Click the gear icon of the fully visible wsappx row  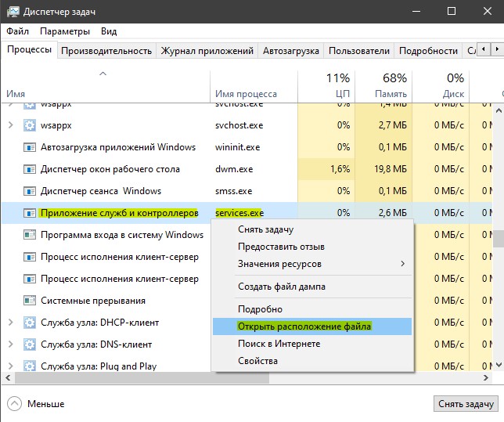pos(30,125)
